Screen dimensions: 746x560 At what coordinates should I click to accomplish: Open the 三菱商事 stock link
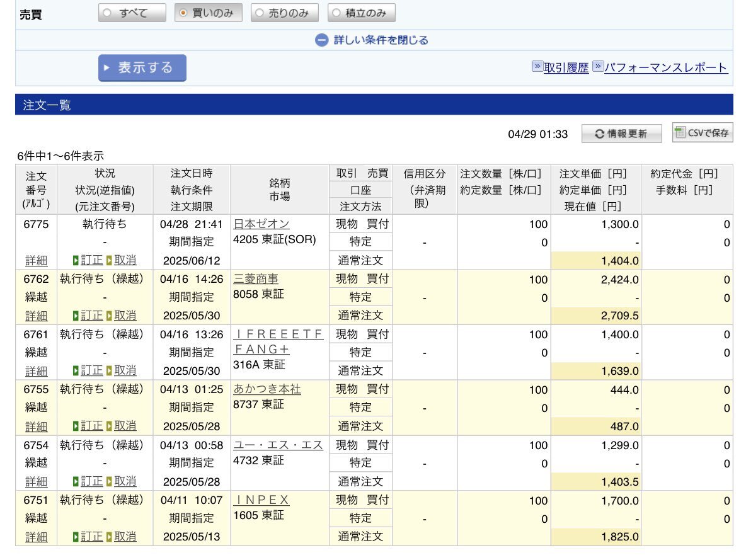coord(256,279)
